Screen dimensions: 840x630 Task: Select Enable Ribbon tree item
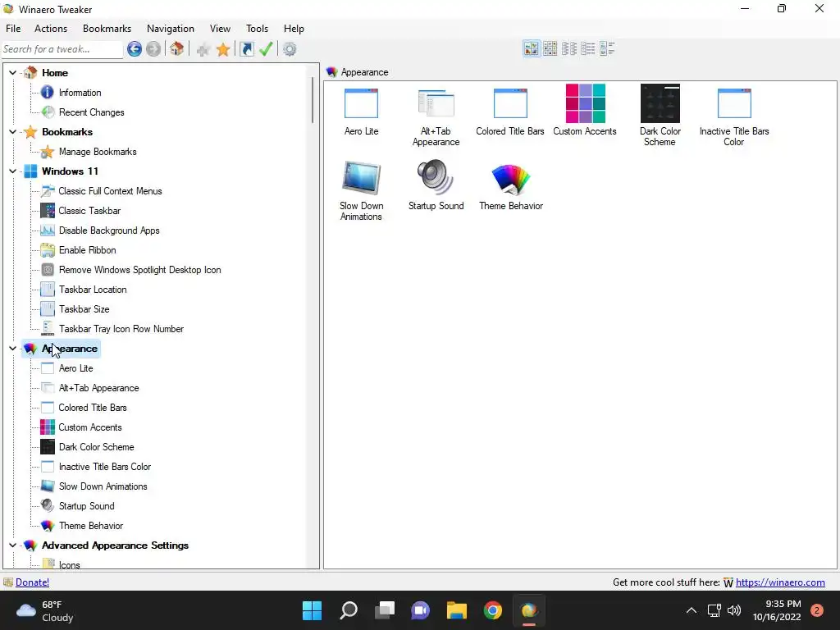point(87,250)
